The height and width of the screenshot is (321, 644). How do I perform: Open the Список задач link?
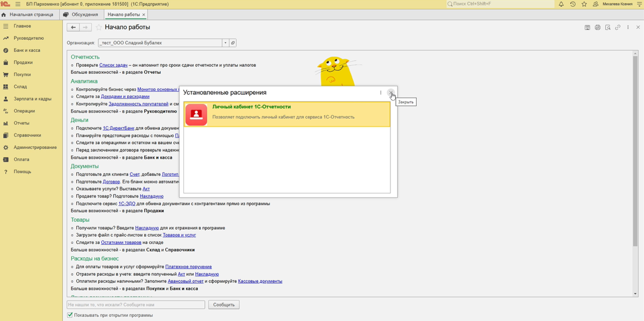pyautogui.click(x=113, y=65)
